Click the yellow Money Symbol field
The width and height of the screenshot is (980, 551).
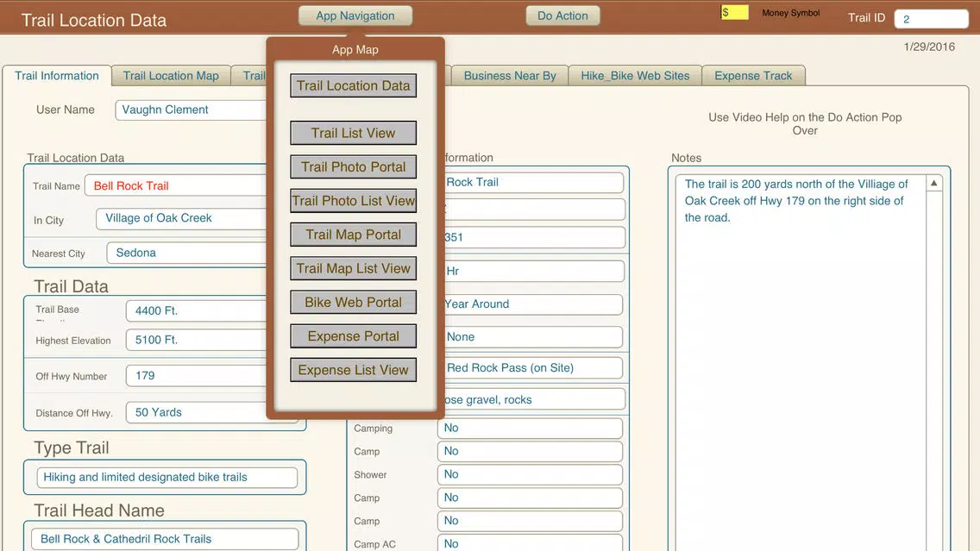pyautogui.click(x=734, y=12)
